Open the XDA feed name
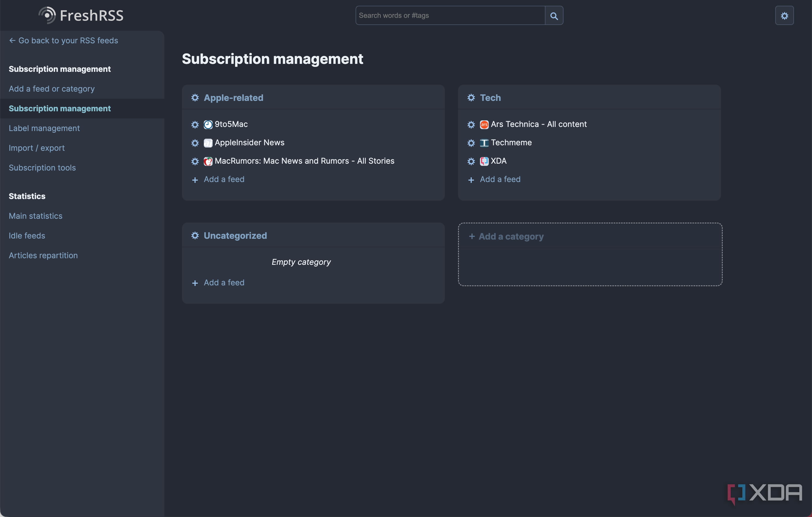The image size is (812, 517). pyautogui.click(x=499, y=161)
